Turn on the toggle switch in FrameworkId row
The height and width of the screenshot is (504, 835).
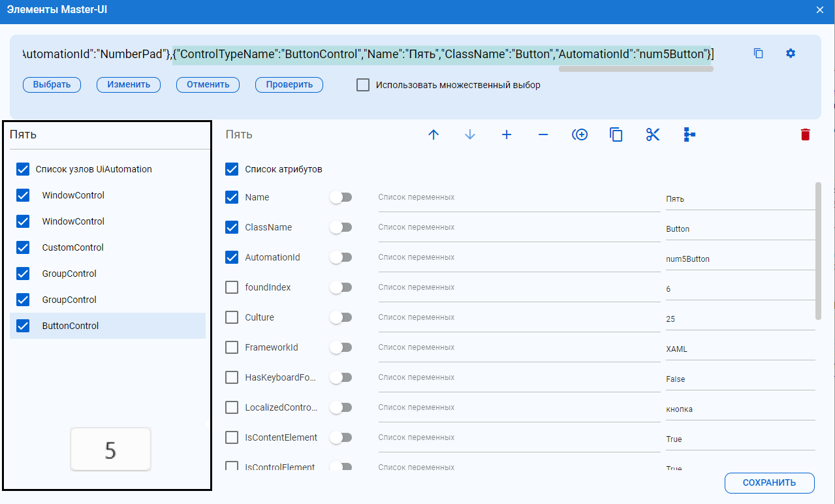coord(341,347)
